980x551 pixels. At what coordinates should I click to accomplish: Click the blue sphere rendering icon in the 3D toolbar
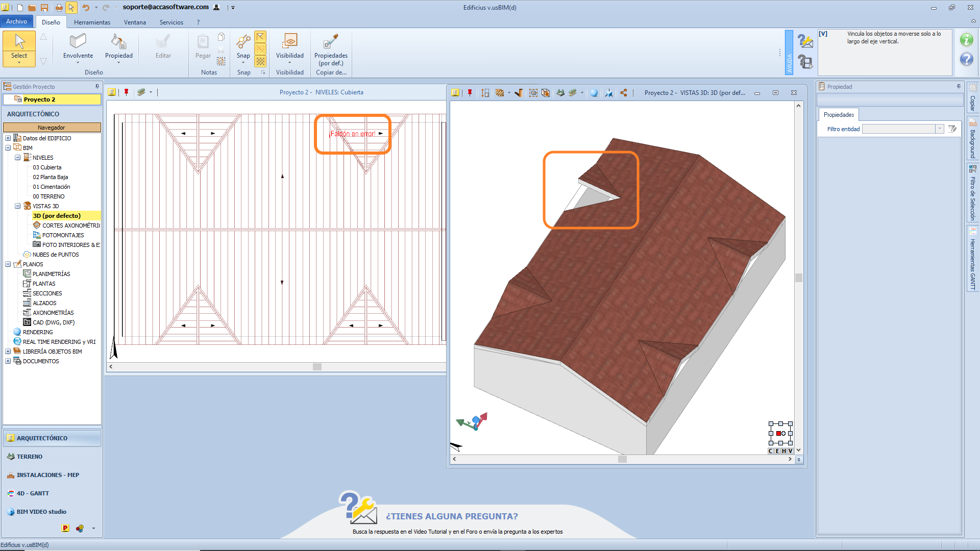pyautogui.click(x=594, y=93)
